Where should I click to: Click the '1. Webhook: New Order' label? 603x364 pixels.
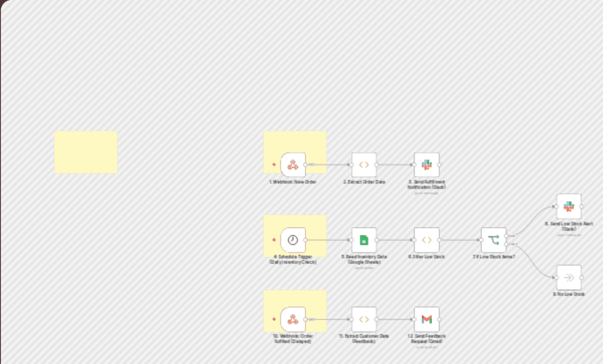click(x=293, y=182)
